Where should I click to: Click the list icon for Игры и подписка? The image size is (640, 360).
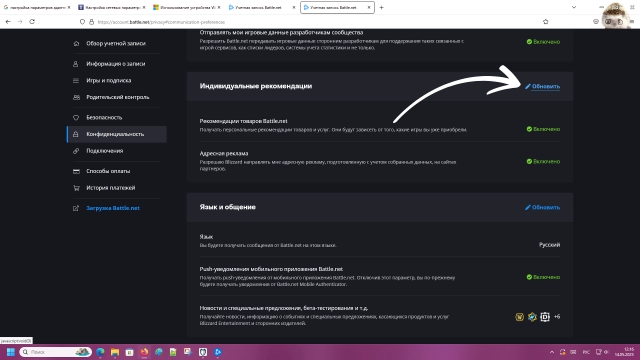click(76, 81)
